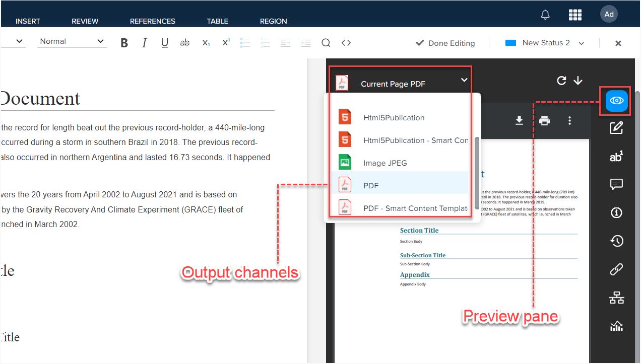Image resolution: width=641 pixels, height=364 pixels.
Task: Print the previewed PDF
Action: point(544,121)
